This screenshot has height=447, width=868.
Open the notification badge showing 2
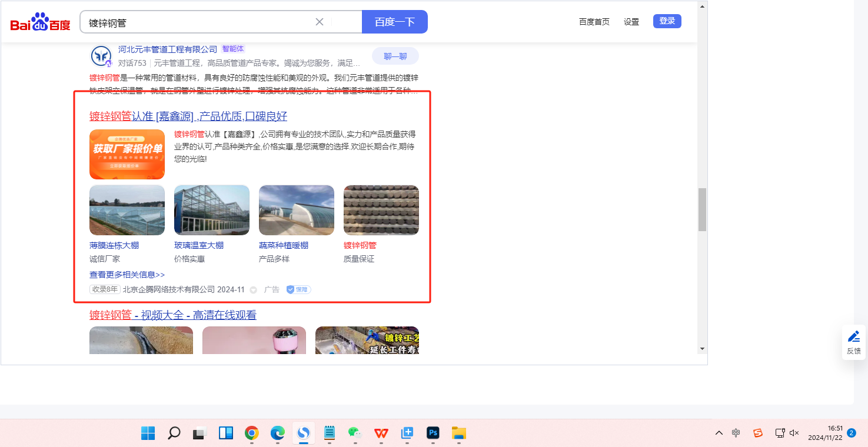[x=852, y=433]
